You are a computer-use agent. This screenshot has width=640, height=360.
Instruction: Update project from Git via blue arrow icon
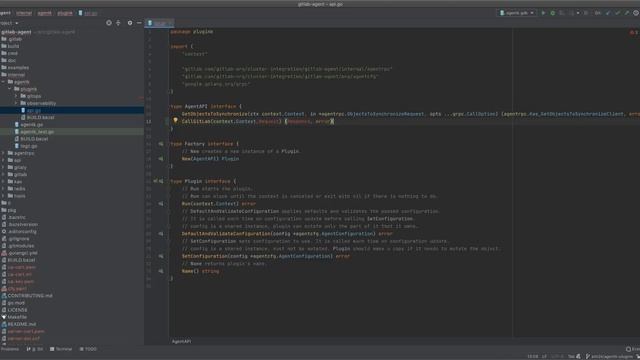608,13
